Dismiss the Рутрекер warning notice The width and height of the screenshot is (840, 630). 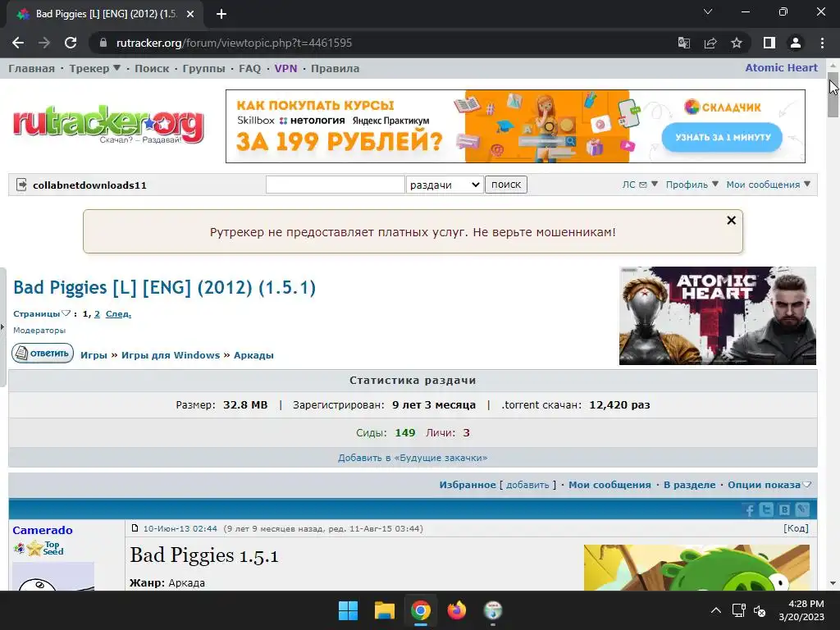[x=731, y=220]
